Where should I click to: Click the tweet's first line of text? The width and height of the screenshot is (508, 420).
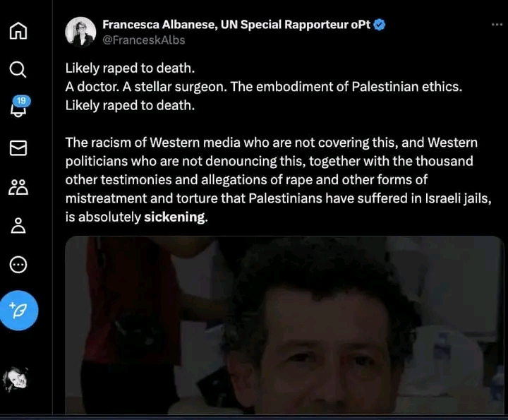point(130,68)
